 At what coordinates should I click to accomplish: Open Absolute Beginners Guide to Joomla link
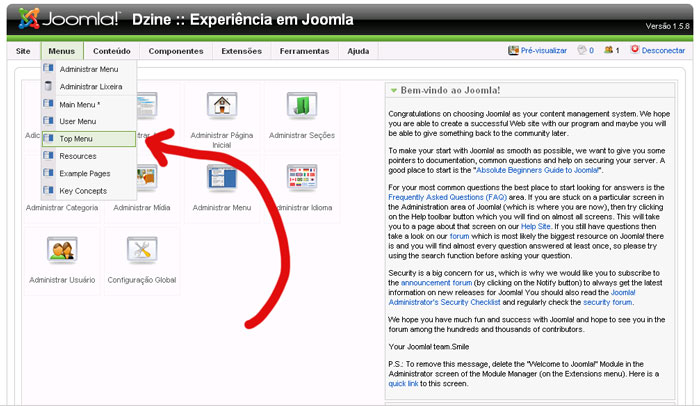tap(538, 170)
